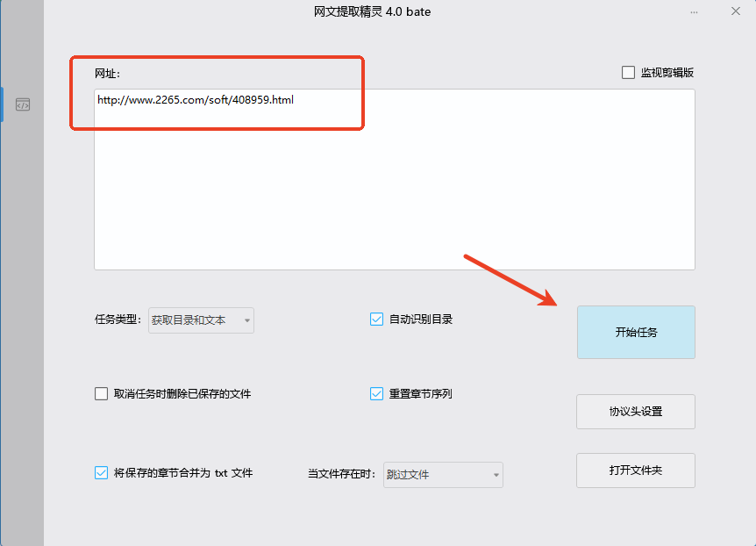The height and width of the screenshot is (546, 756).
Task: Enable the 监视剪辑版 checkbox
Action: pos(628,72)
